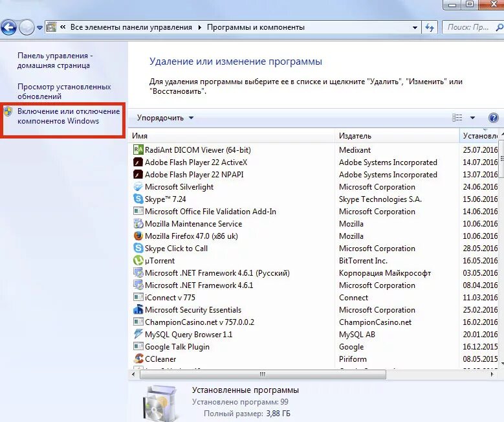The image size is (504, 422).
Task: Click publisher Piriform
Action: [353, 359]
